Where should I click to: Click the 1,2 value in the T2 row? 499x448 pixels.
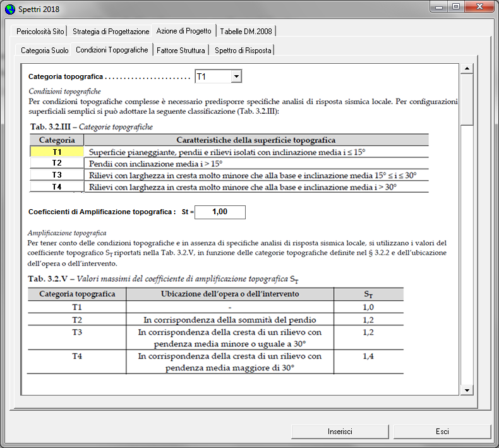[x=368, y=320]
